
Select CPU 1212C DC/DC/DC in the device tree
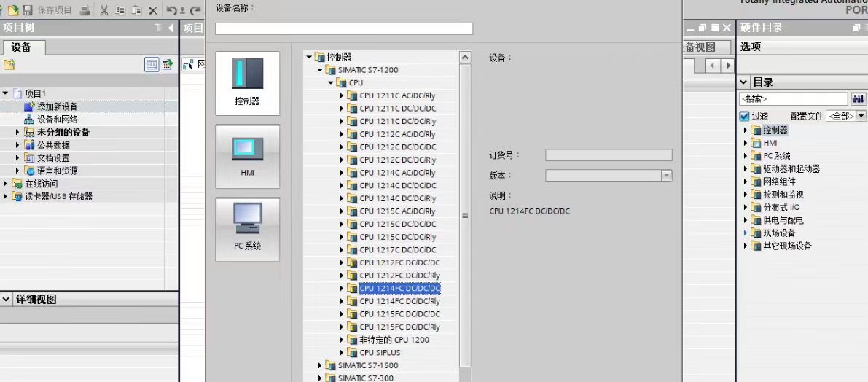(x=397, y=147)
